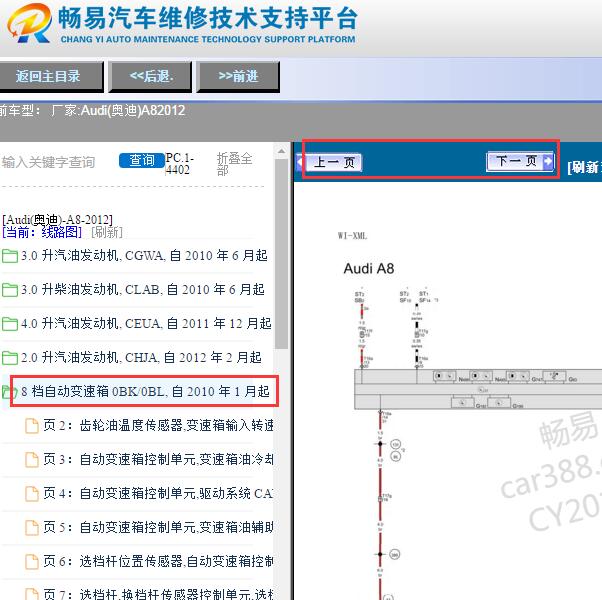Open 页 6：选档杆位置传感器 page
The image size is (602, 600).
158,561
